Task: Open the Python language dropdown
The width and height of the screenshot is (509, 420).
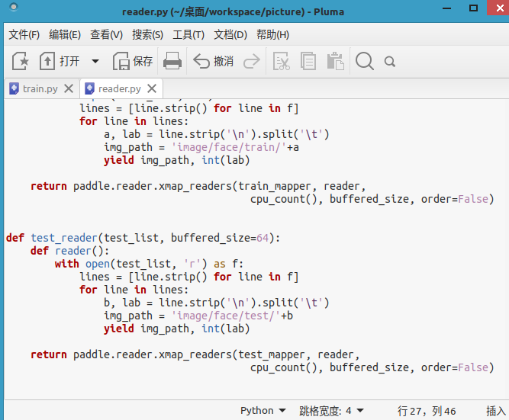Action: (263, 411)
